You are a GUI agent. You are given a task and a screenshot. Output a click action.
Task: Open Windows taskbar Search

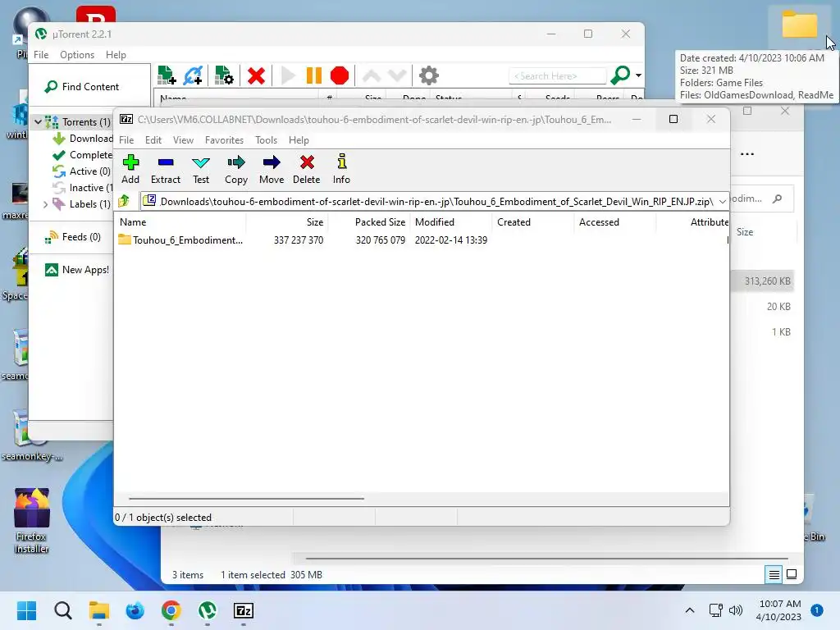(x=62, y=610)
